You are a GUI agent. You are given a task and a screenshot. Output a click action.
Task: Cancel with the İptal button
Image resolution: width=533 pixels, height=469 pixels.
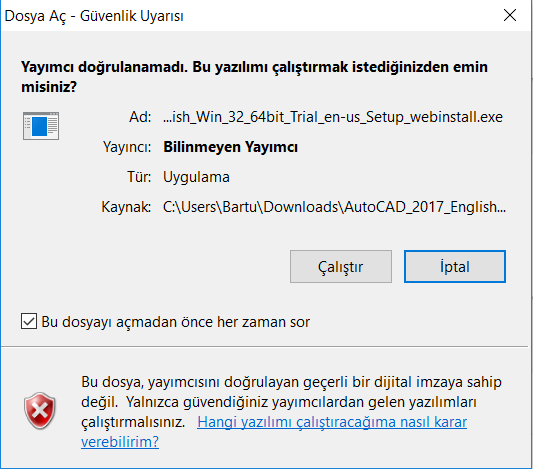click(x=455, y=266)
